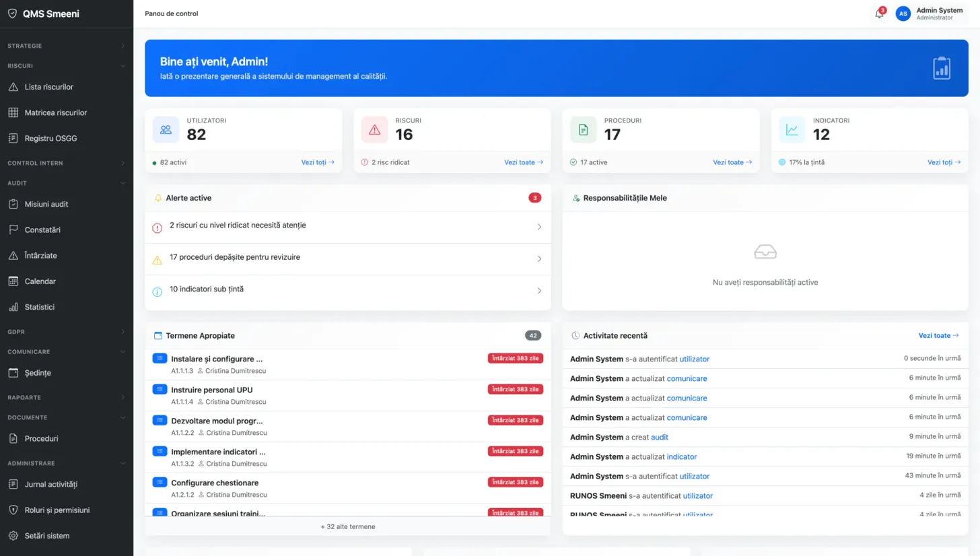Click 'Vezi toți' on the Utilizatori card
This screenshot has height=556, width=980.
pyautogui.click(x=317, y=162)
